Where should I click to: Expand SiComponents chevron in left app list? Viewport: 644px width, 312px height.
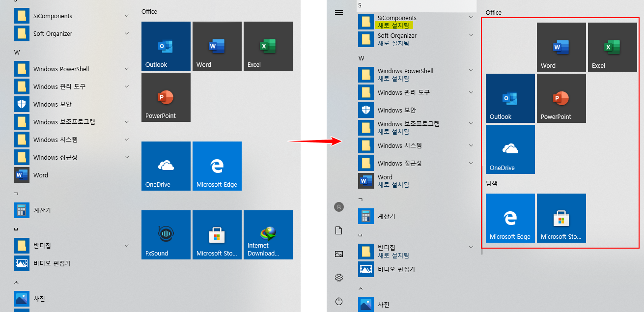click(x=127, y=16)
